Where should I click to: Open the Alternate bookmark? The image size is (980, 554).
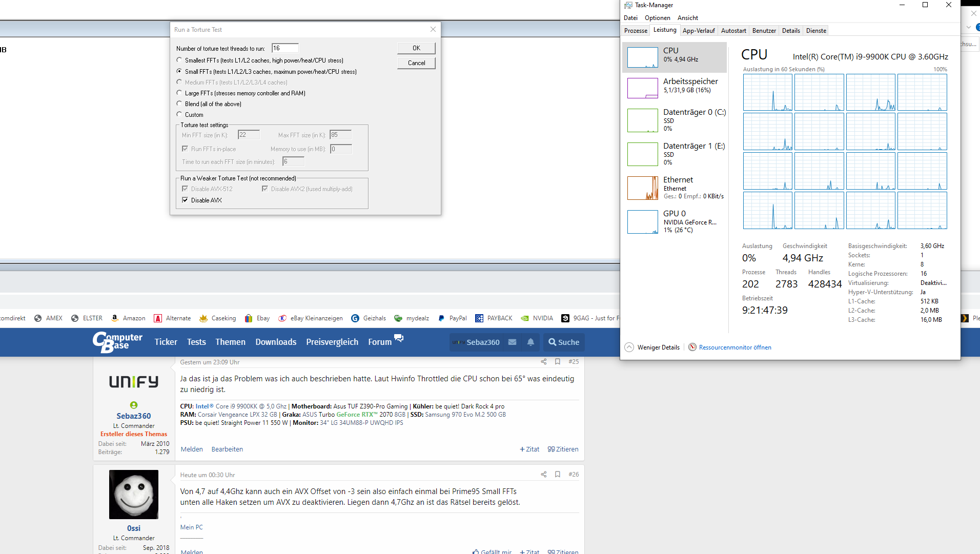[x=172, y=318]
